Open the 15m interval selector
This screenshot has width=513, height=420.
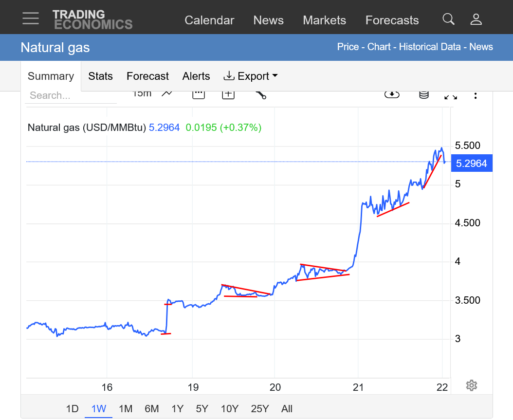(142, 93)
